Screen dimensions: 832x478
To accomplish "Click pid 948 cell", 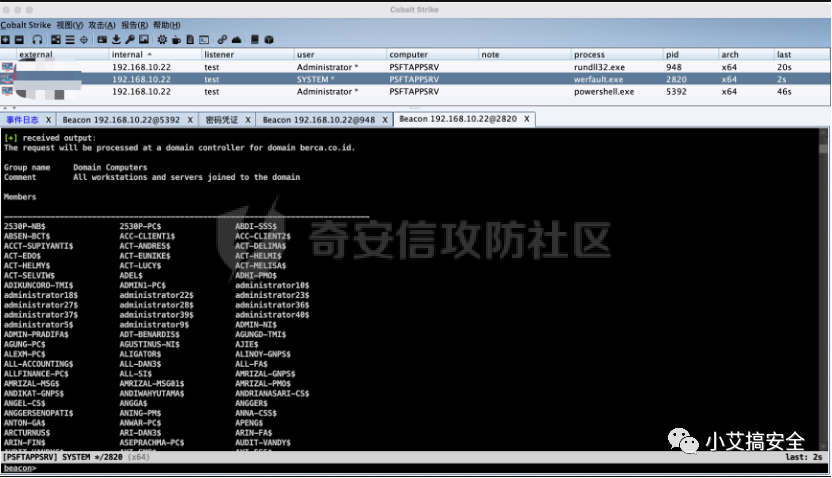I will [690, 67].
